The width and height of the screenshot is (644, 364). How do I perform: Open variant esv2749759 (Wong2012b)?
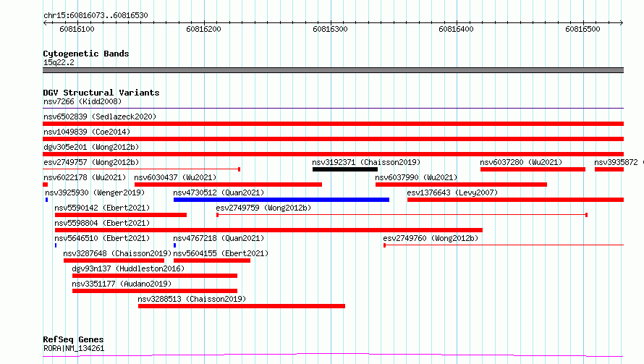point(263,208)
